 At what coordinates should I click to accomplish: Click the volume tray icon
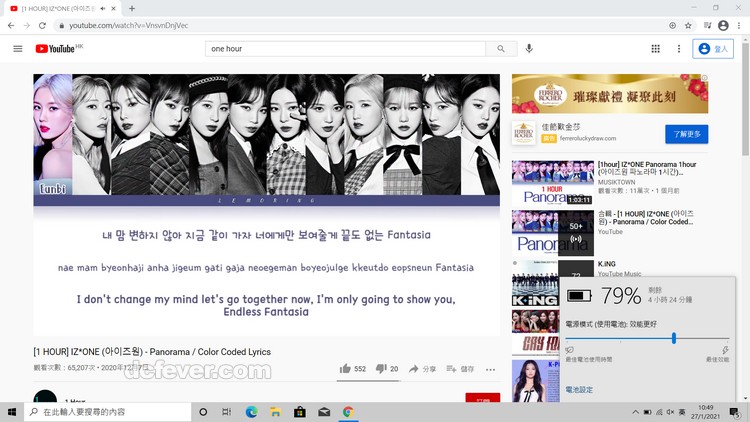coord(670,412)
